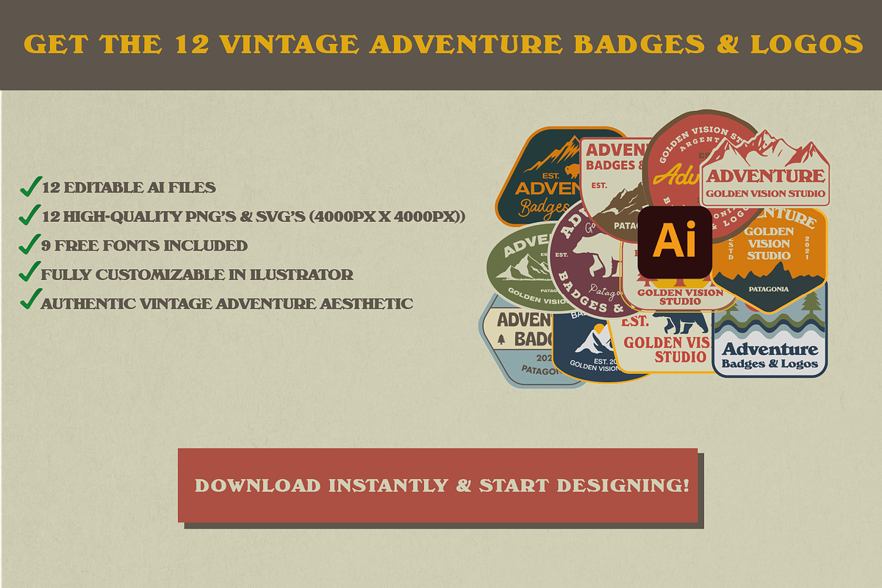882x588 pixels.
Task: Click the Download Instantly & Start Designing button
Action: click(x=437, y=485)
